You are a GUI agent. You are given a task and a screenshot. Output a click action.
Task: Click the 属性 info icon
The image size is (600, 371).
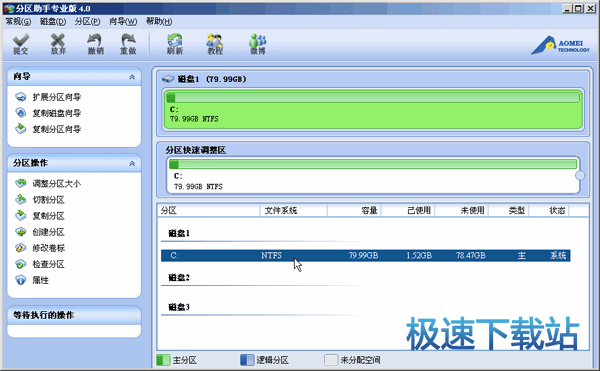click(x=21, y=280)
